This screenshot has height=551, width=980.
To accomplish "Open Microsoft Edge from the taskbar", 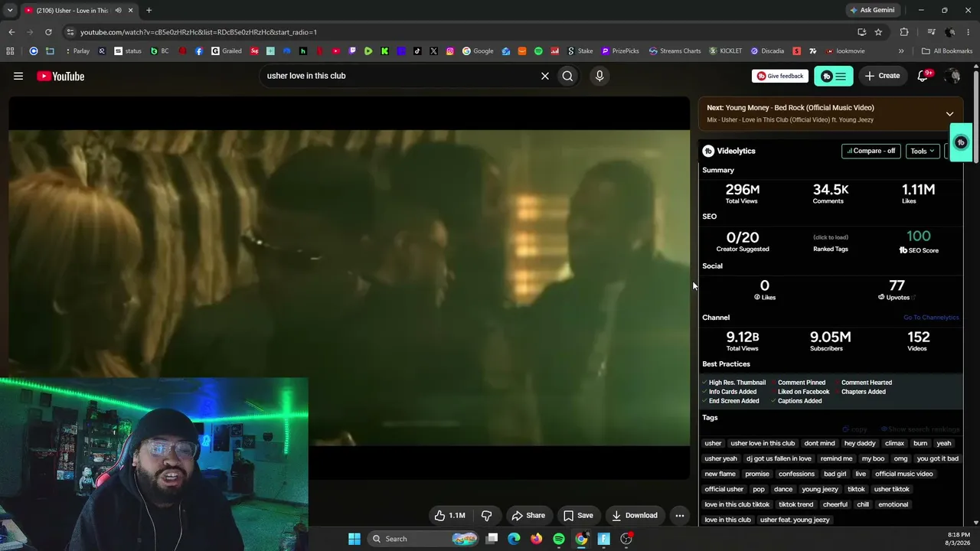I will pyautogui.click(x=514, y=539).
